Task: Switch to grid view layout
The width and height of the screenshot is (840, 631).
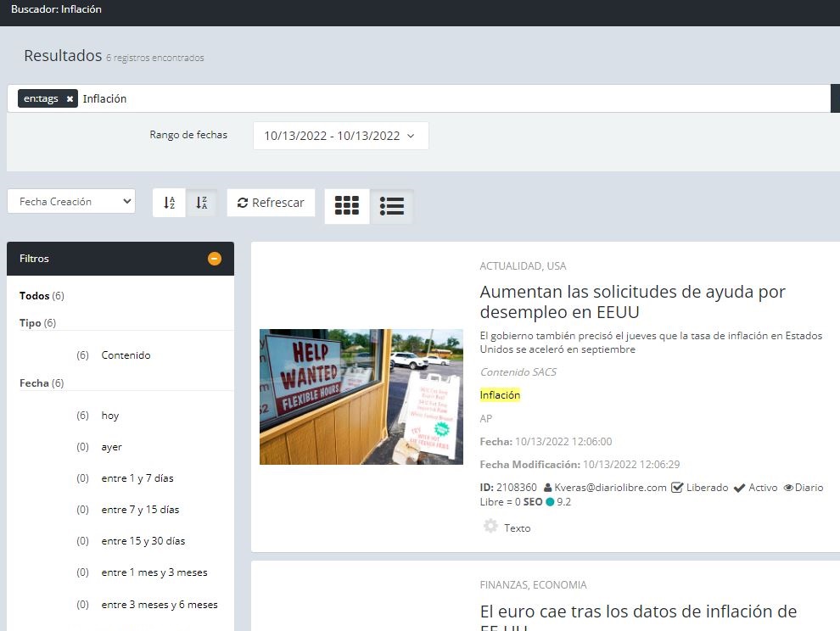Action: point(346,205)
